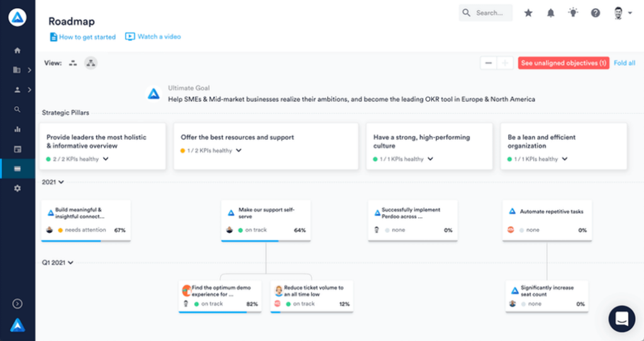Viewport: 644px width, 341px height.
Task: Open the Home icon in sidebar
Action: 17,50
